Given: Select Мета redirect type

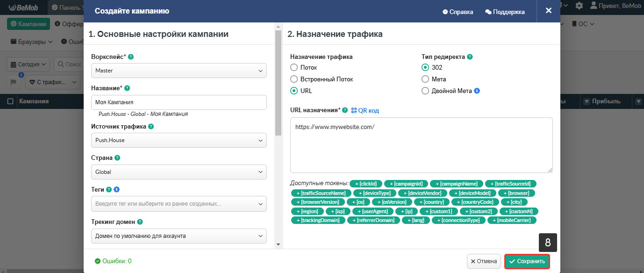Looking at the screenshot, I should pos(425,79).
